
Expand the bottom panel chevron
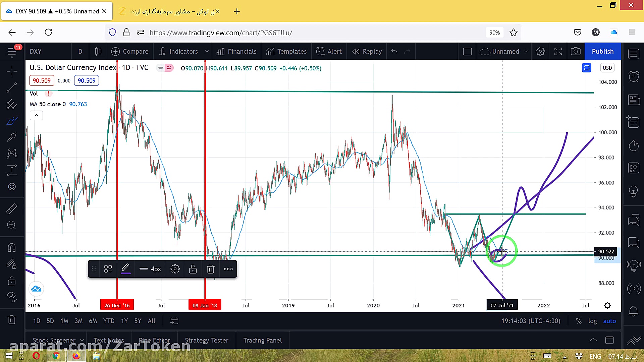593,340
